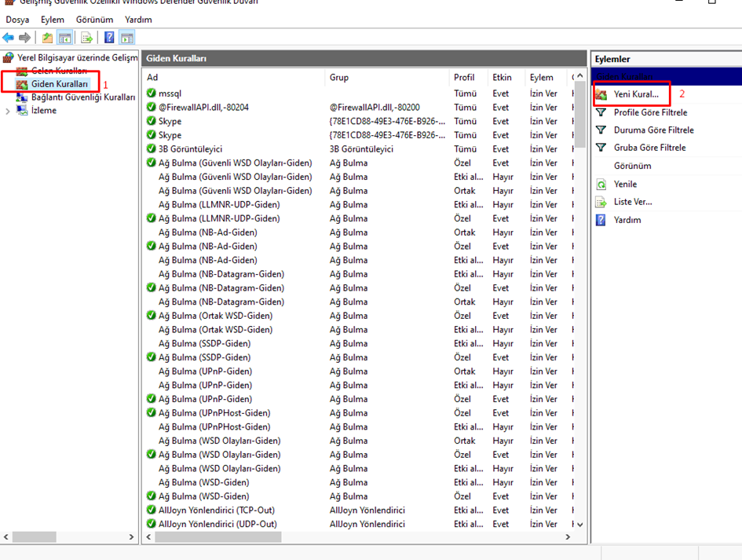Screen dimensions: 742x560
Task: Sort rules by the Ad column header
Action: coord(233,77)
